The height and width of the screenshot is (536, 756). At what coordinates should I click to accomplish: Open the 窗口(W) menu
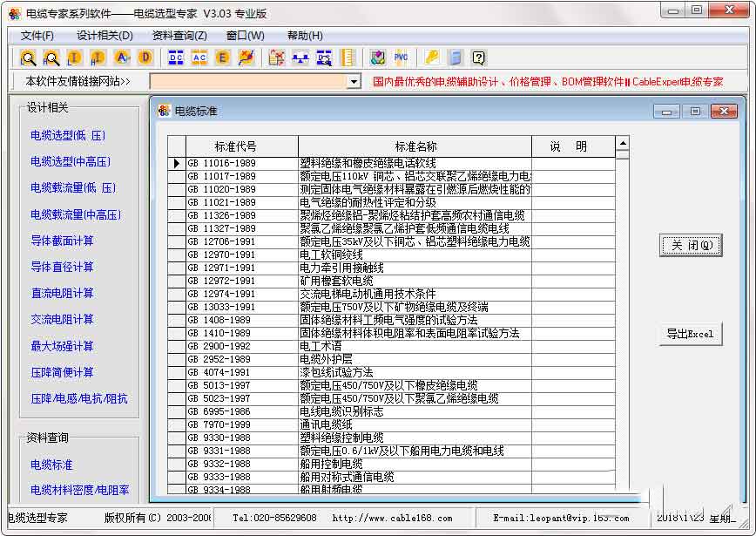click(x=246, y=36)
